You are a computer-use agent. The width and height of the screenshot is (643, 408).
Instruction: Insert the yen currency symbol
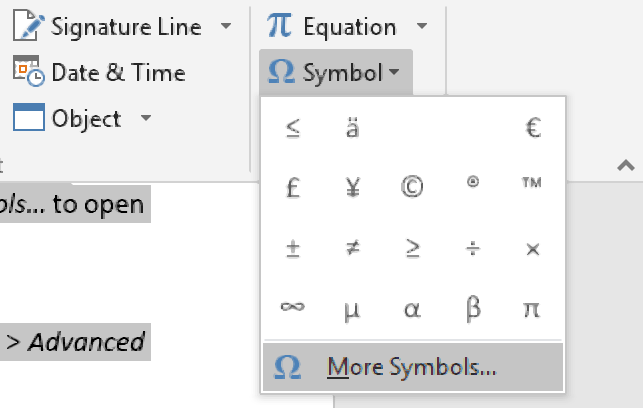(352, 188)
